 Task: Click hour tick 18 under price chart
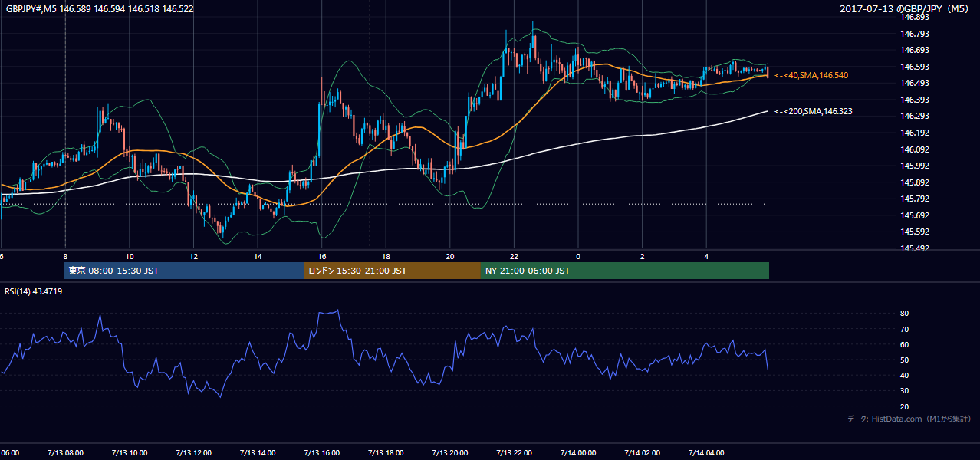(386, 256)
